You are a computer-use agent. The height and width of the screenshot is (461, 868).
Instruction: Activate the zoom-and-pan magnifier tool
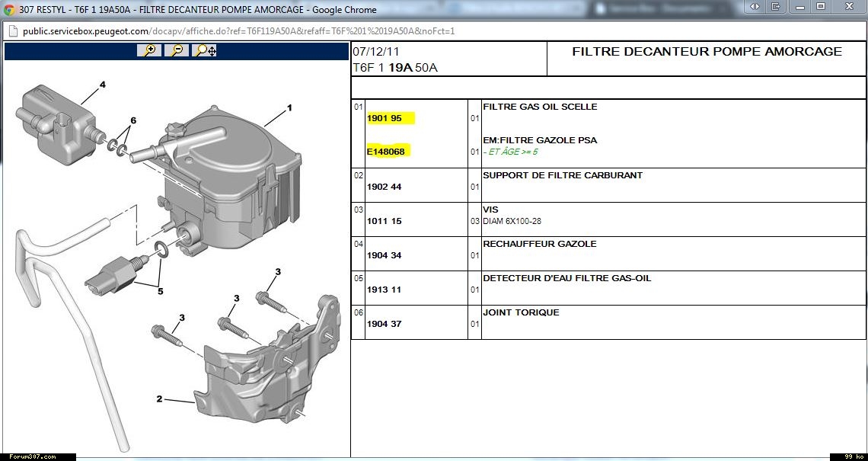pyautogui.click(x=206, y=50)
